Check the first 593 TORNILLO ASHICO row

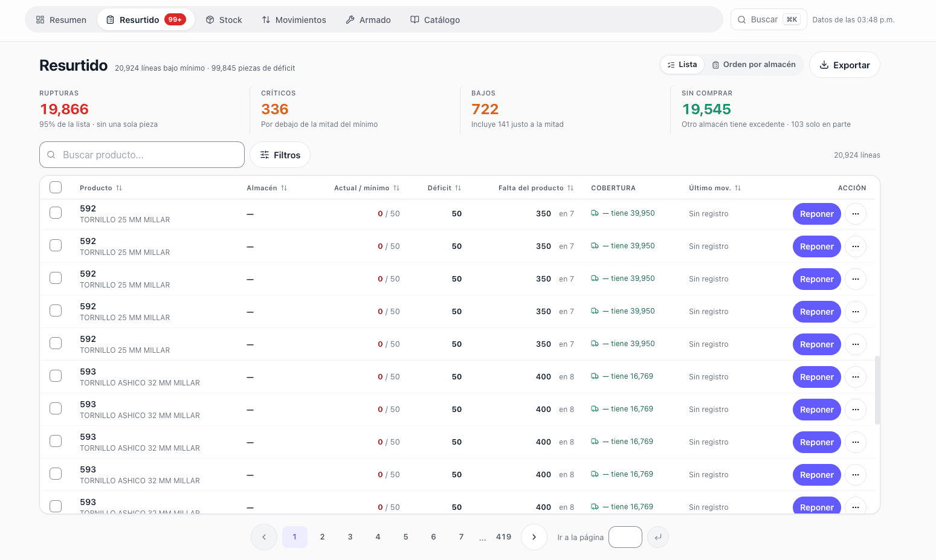click(56, 376)
